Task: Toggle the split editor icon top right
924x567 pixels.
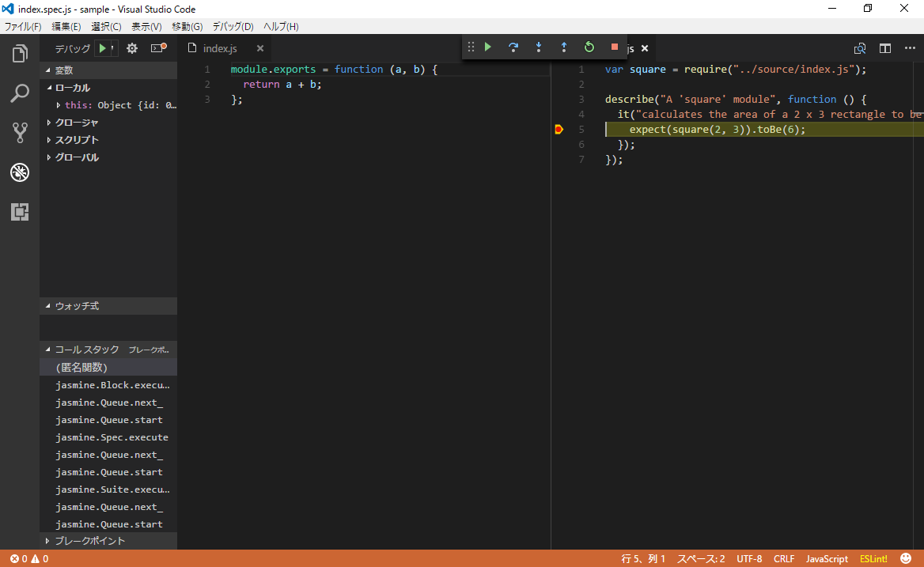Action: [884, 47]
